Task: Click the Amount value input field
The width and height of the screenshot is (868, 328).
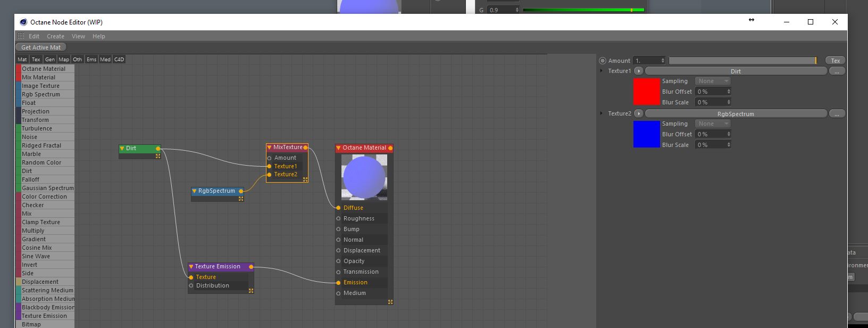Action: click(649, 61)
